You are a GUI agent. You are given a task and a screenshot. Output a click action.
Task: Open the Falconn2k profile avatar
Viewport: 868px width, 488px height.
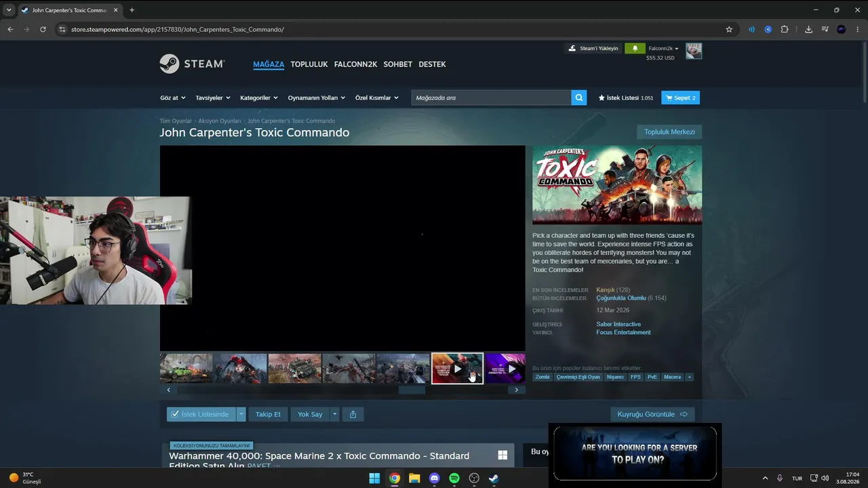coord(694,51)
